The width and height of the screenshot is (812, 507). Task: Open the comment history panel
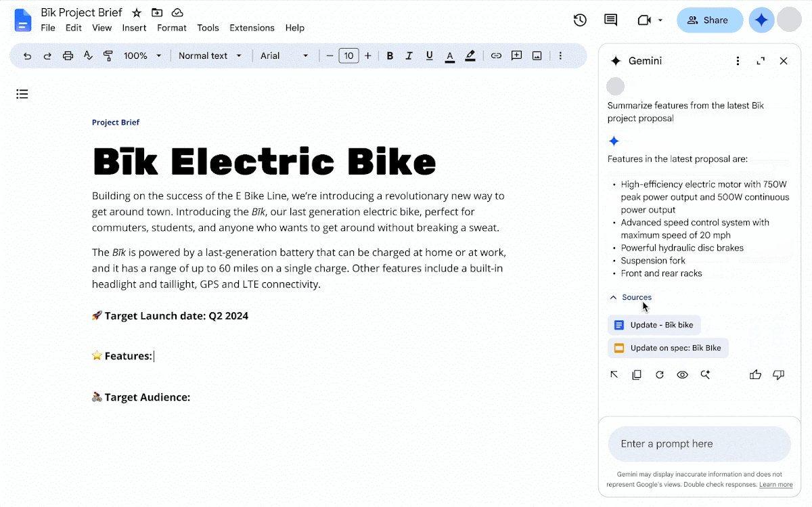point(610,20)
